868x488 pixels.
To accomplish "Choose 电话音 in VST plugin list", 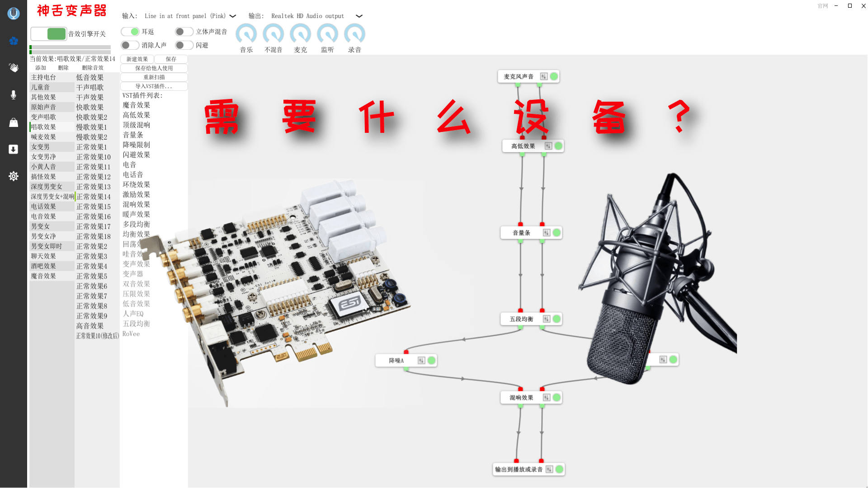I will 133,175.
